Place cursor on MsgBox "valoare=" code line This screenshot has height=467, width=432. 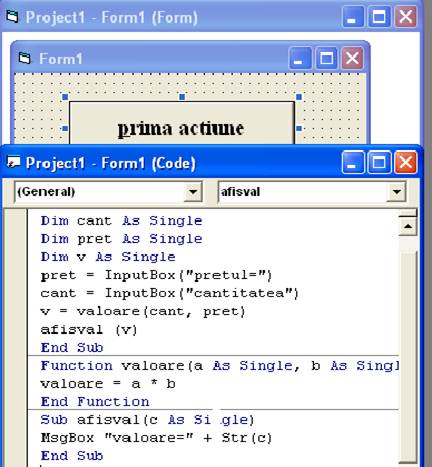click(x=156, y=438)
